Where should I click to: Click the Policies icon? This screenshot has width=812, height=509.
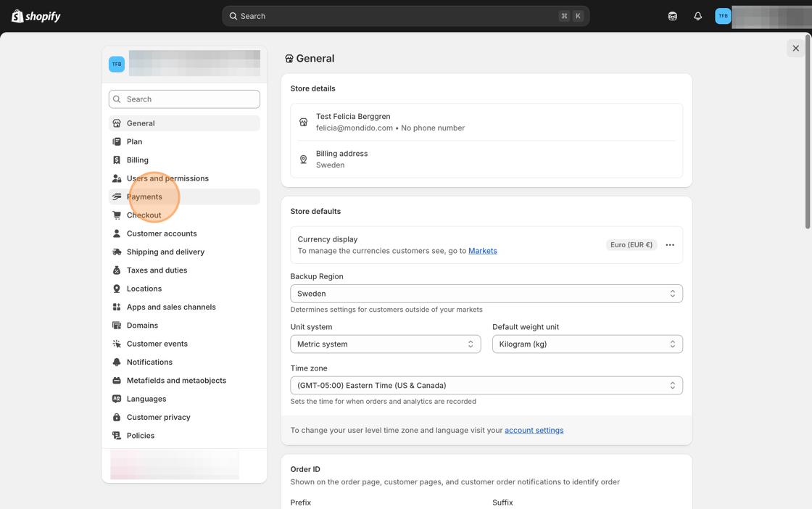117,436
